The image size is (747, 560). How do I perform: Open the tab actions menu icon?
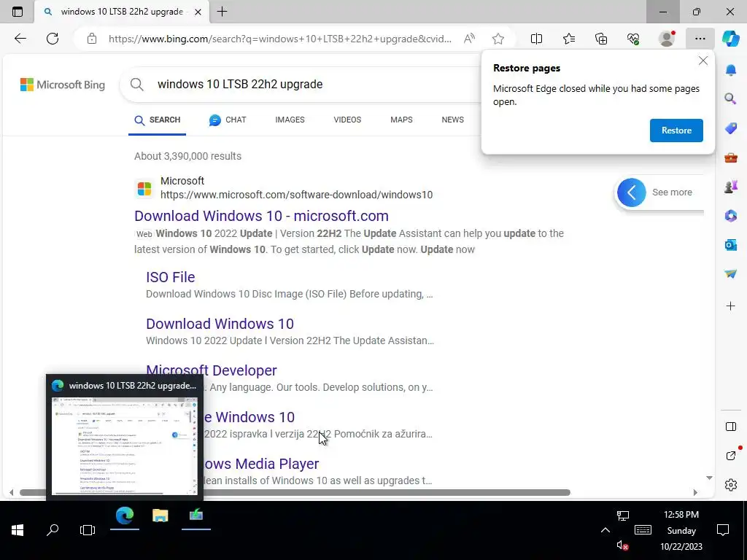click(18, 12)
